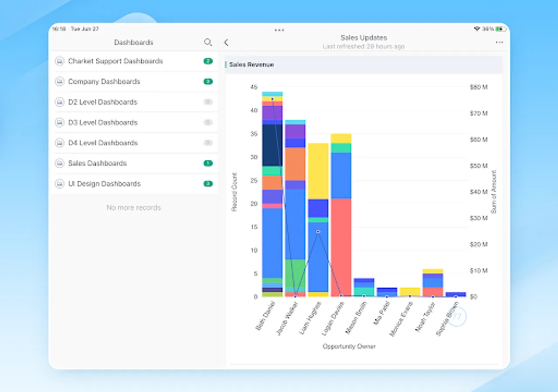
Task: Click the large yellow segment of Liam Hughes bar
Action: click(318, 171)
